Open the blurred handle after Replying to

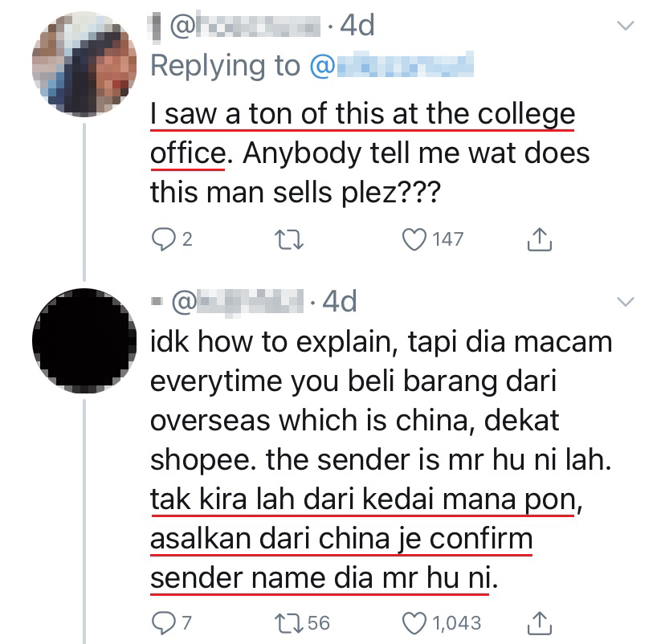click(395, 66)
